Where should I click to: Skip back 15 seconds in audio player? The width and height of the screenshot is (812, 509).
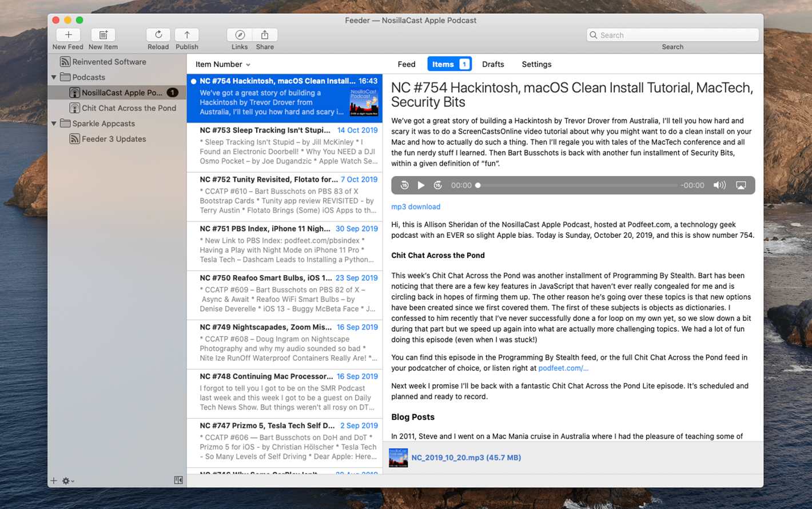click(404, 185)
